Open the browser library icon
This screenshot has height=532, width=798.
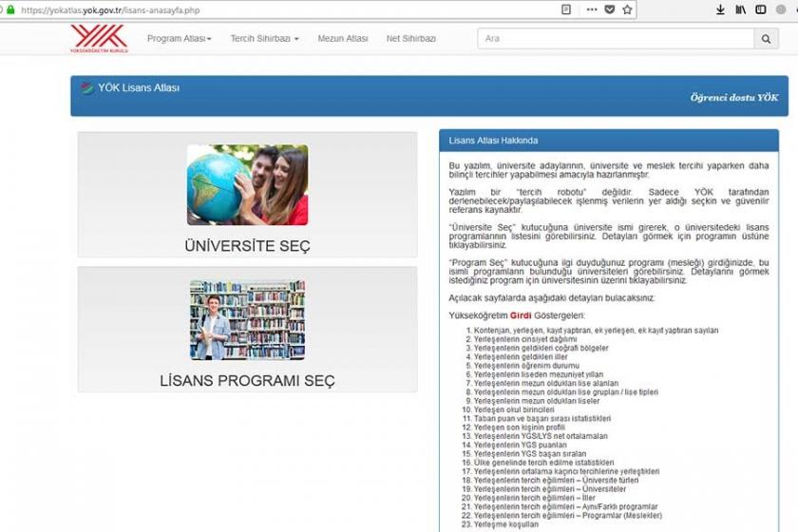740,9
